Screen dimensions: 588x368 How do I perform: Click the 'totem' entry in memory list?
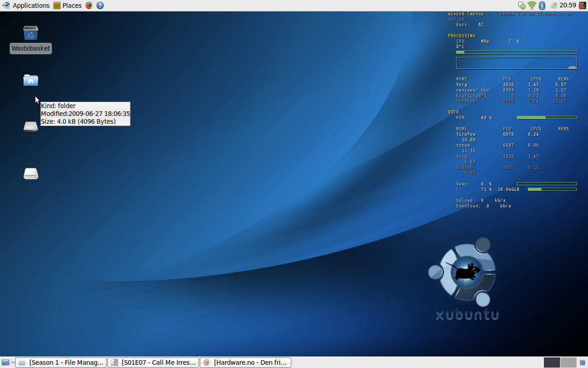coord(463,145)
